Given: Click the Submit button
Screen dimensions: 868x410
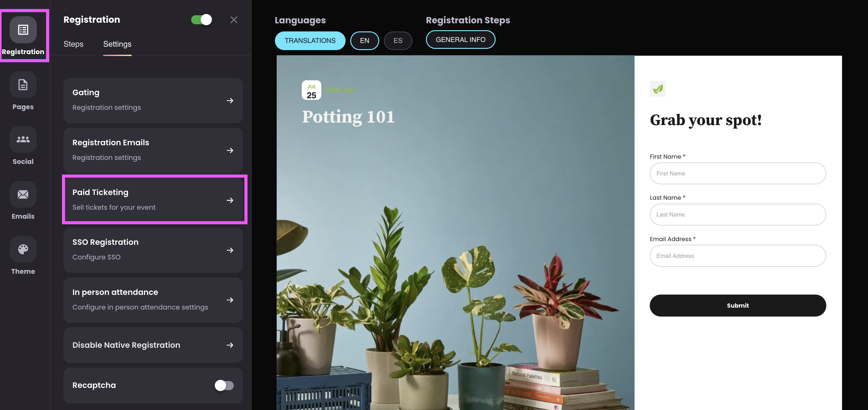Looking at the screenshot, I should (738, 305).
